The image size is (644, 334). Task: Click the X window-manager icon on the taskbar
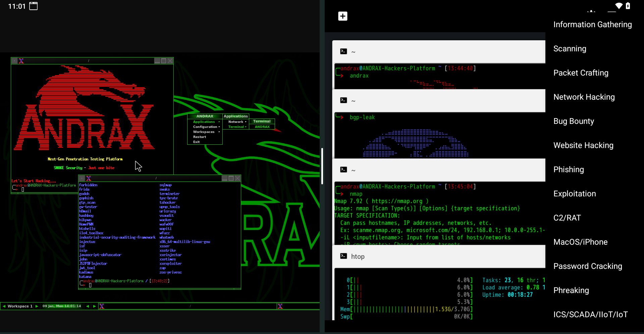coord(101,306)
